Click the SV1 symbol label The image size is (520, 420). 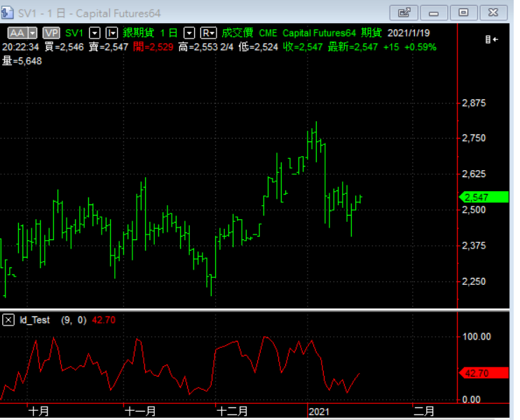tap(74, 33)
